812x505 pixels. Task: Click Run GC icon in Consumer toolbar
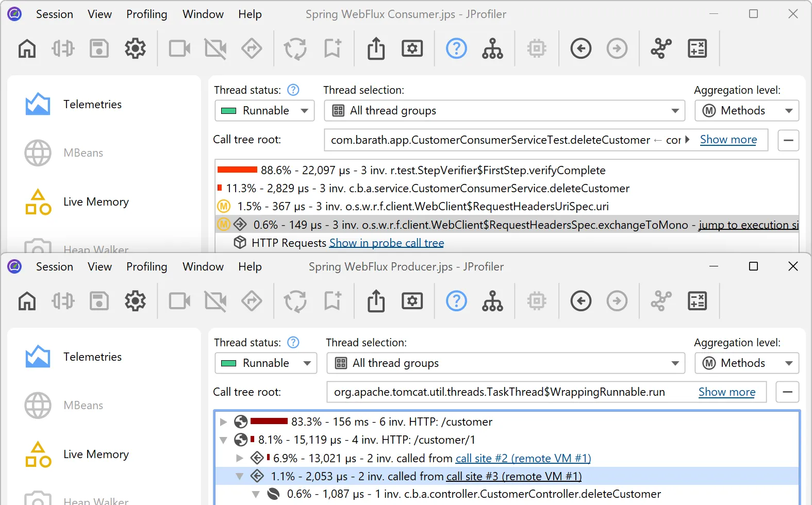tap(295, 49)
